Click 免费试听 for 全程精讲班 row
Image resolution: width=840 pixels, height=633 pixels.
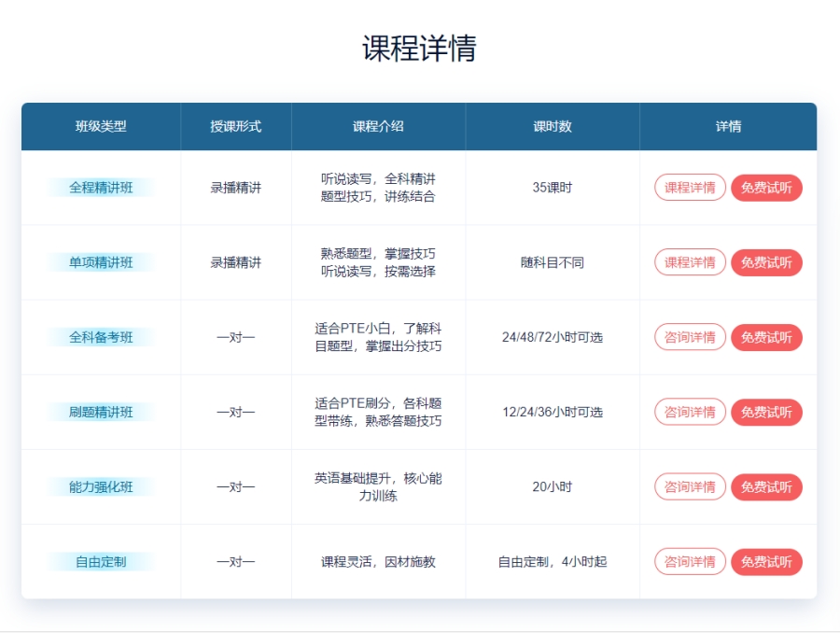point(766,188)
